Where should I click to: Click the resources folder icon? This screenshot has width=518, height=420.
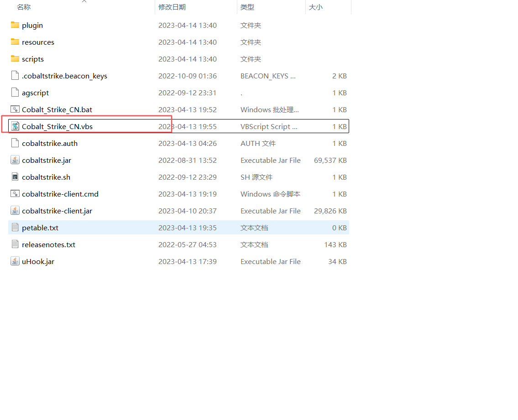coord(15,42)
